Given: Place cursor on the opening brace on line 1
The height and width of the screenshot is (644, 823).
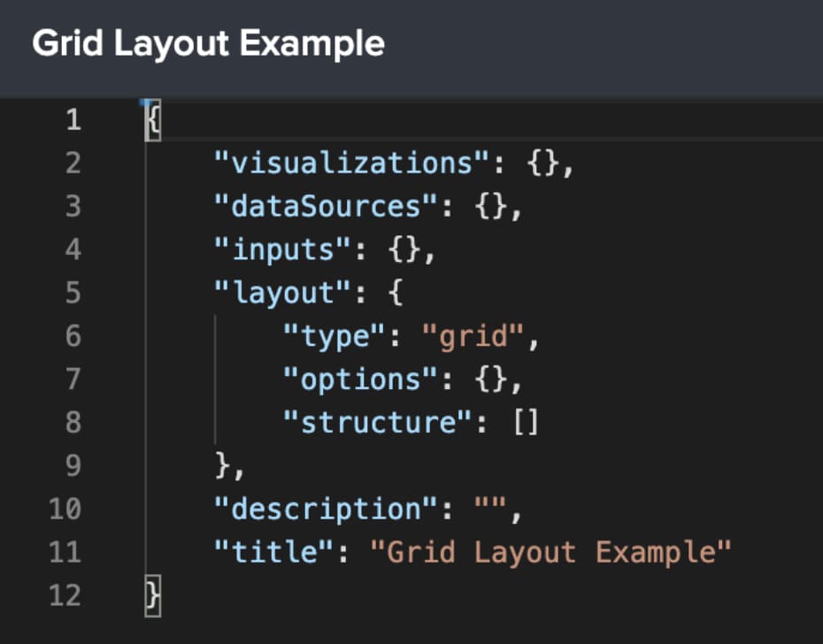Looking at the screenshot, I should click(153, 120).
